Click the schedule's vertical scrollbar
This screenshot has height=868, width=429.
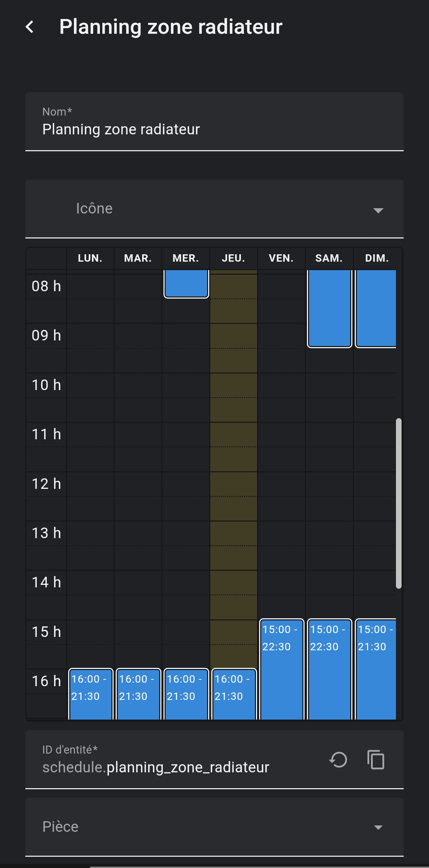[x=398, y=503]
